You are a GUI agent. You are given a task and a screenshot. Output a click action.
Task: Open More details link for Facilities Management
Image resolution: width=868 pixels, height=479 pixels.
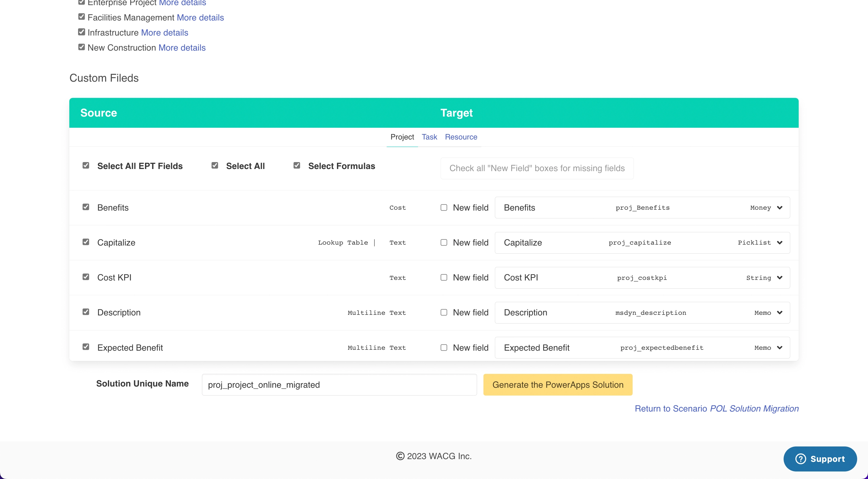point(200,17)
